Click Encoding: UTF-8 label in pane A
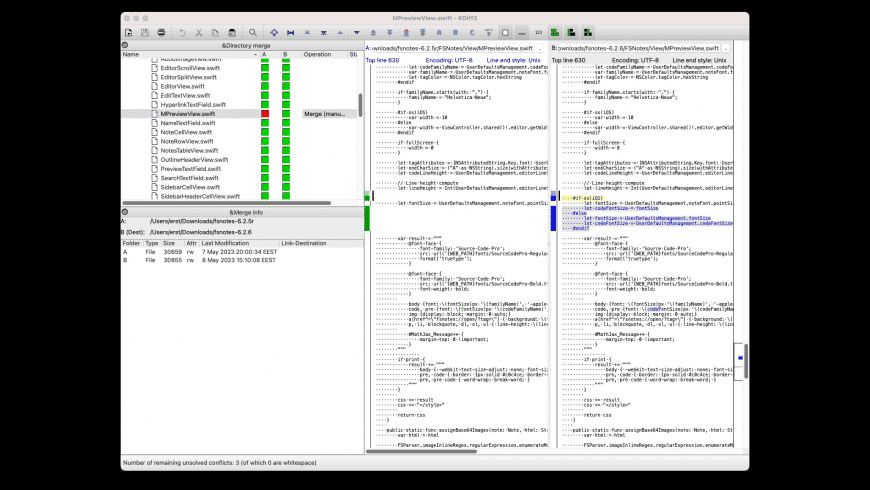The image size is (870, 490). coord(449,60)
